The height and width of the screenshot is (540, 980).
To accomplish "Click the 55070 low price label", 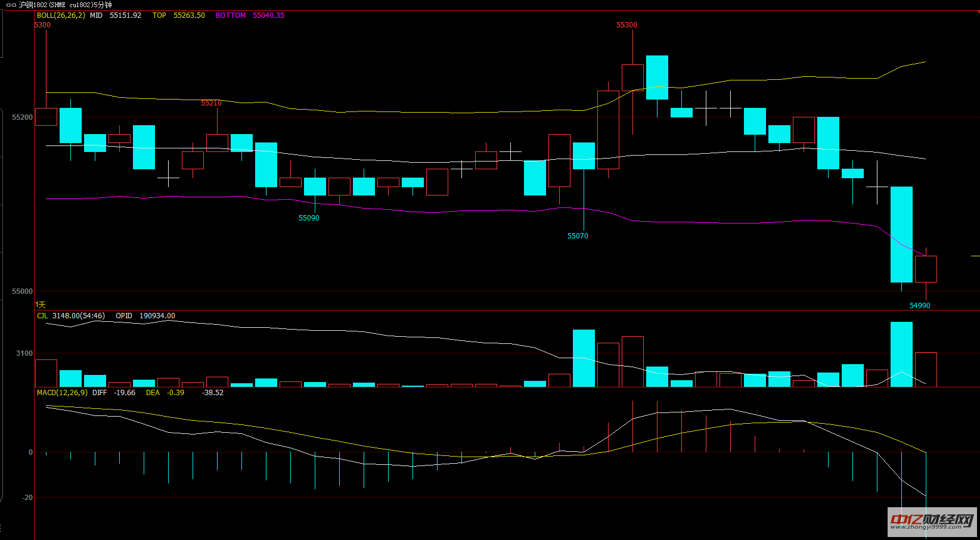I will 578,236.
